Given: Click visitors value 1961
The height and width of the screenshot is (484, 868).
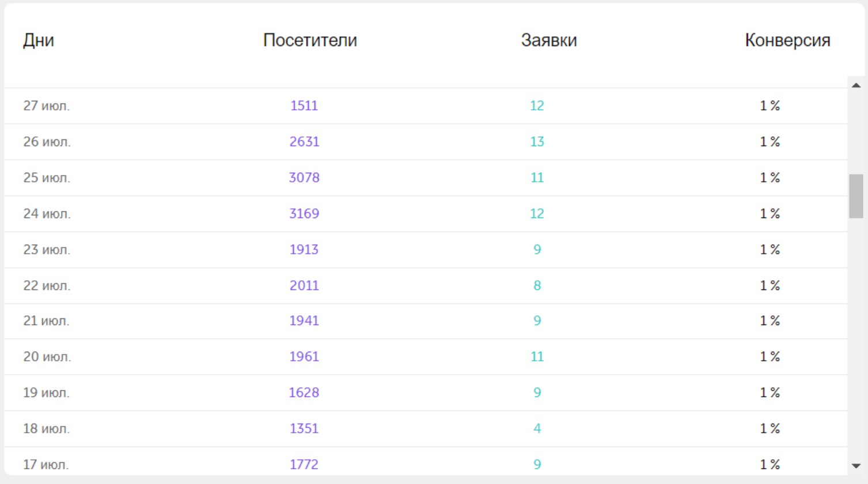Looking at the screenshot, I should tap(304, 357).
